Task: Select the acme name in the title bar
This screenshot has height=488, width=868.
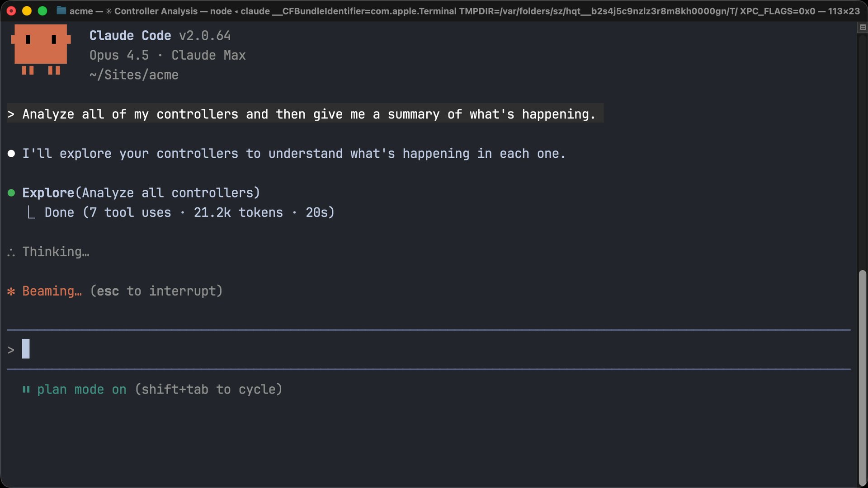Action: (x=81, y=11)
